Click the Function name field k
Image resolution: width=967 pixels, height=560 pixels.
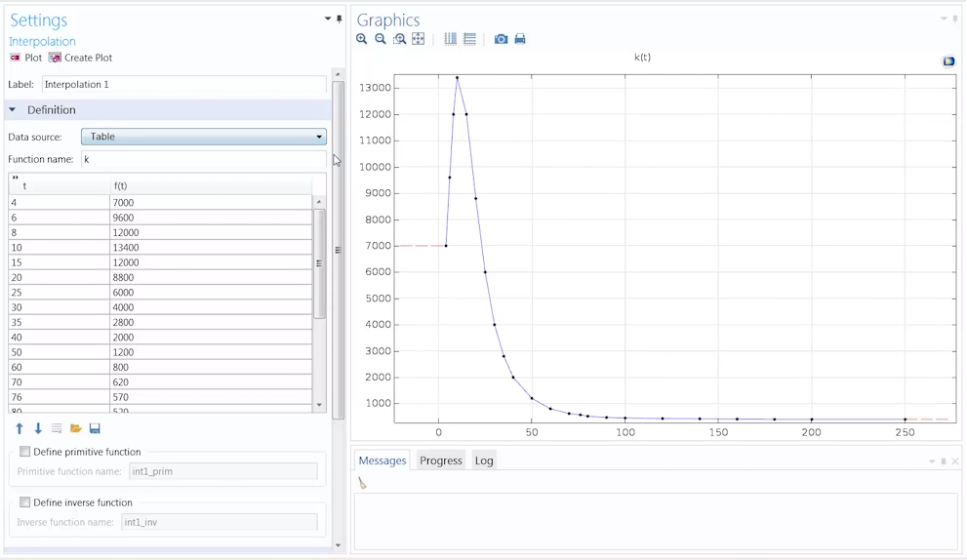click(x=204, y=159)
